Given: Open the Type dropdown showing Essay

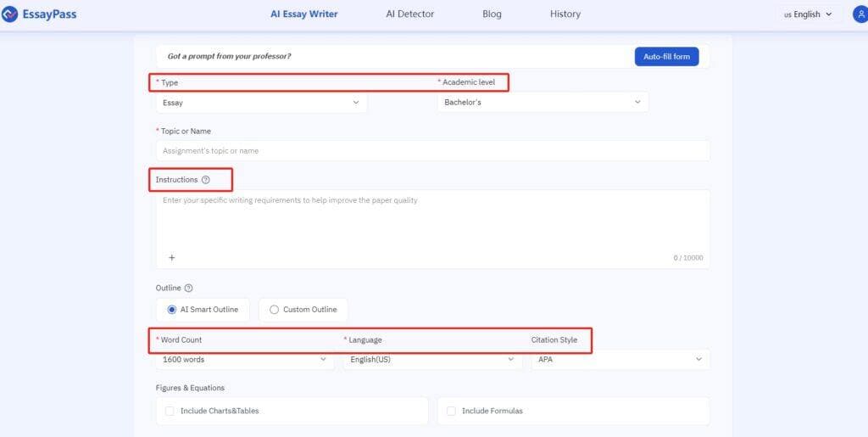Looking at the screenshot, I should point(261,103).
